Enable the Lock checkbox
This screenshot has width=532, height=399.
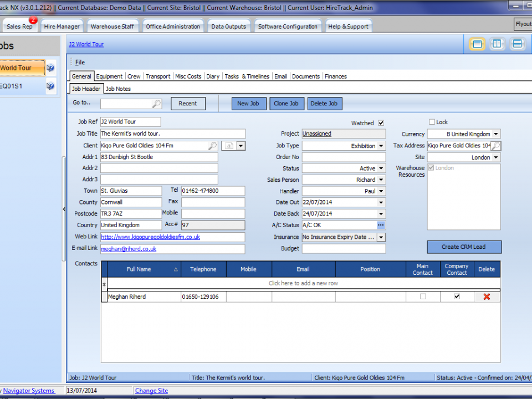coord(432,122)
